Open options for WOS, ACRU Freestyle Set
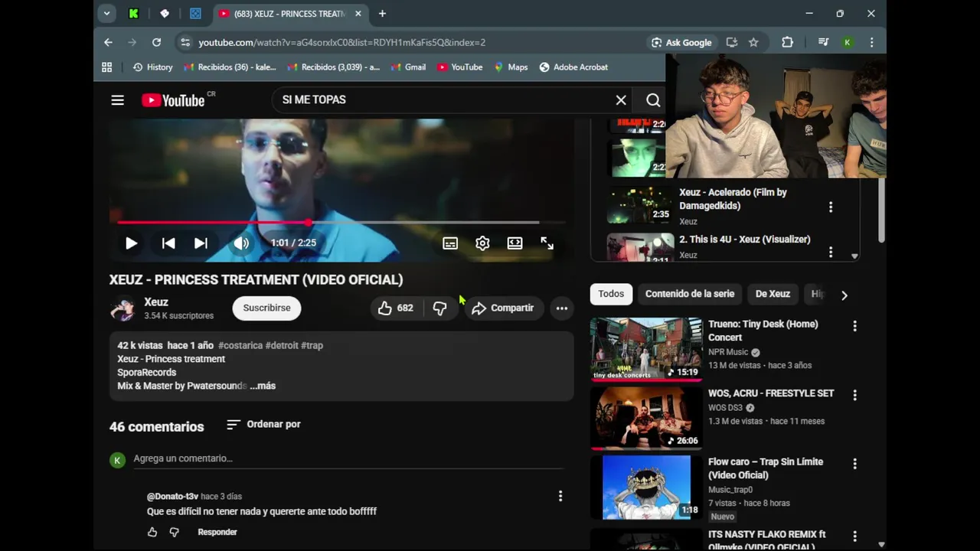Screen dimensions: 980x551 point(855,395)
